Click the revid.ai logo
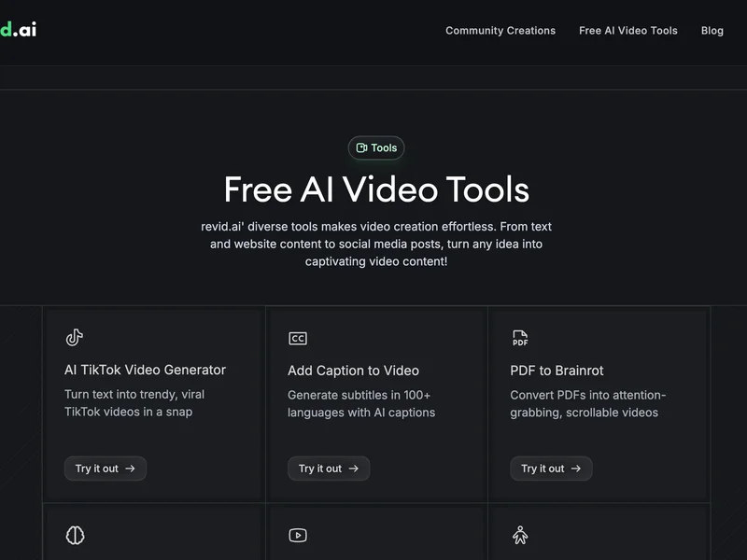Viewport: 747px width, 560px height. [x=18, y=30]
